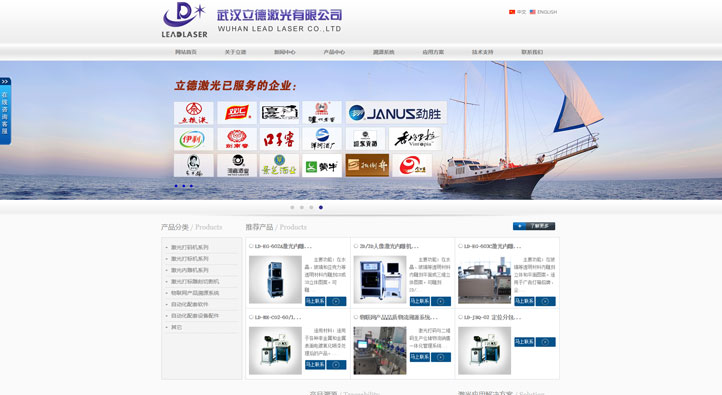This screenshot has height=395, width=722.
Task: Click the 蒙牛 client logo
Action: click(x=321, y=166)
